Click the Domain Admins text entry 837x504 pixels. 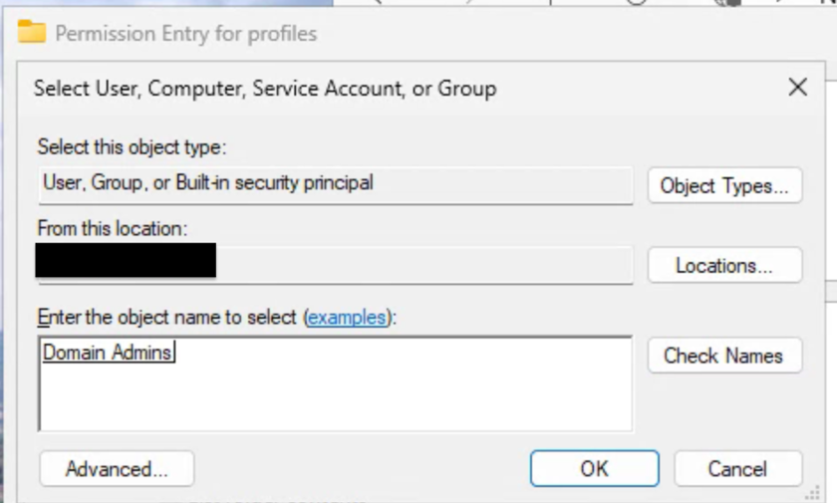[107, 352]
